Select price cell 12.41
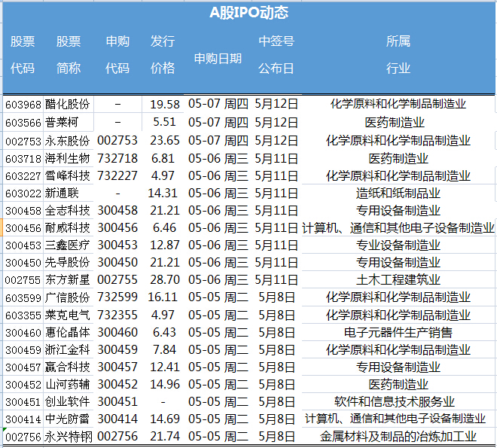Viewport: 497px width, 448px height. click(165, 367)
